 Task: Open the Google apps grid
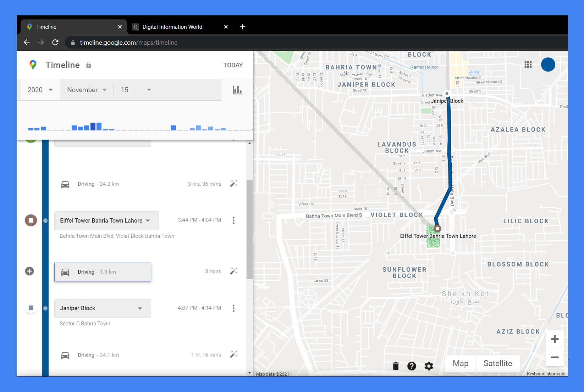(528, 65)
